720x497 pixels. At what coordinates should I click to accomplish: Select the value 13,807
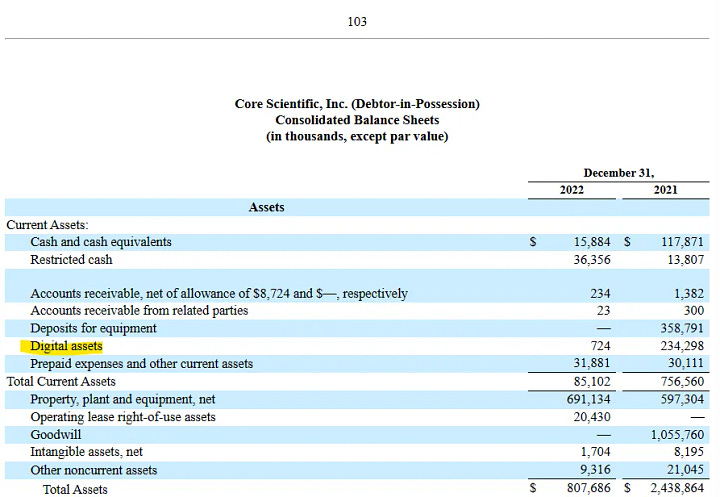point(686,260)
